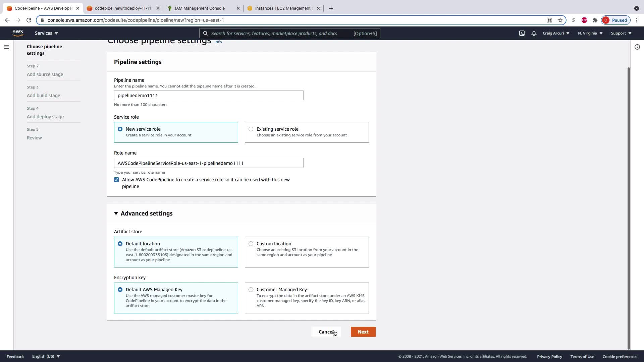Open AWS CloudShell icon in header
The width and height of the screenshot is (644, 362).
pyautogui.click(x=522, y=33)
